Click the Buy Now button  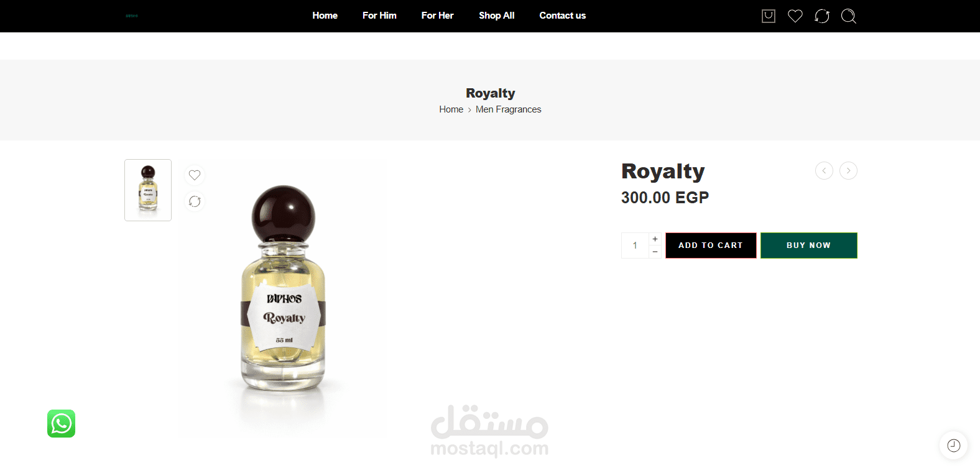[808, 245]
